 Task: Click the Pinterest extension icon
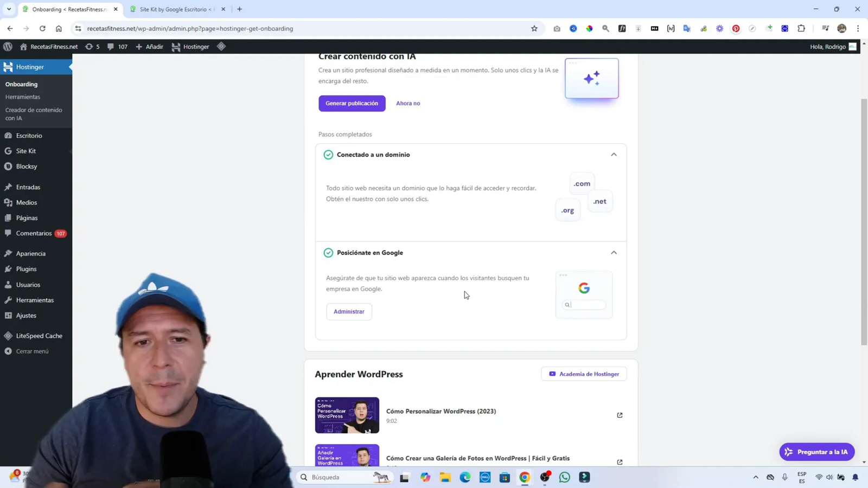pyautogui.click(x=736, y=28)
